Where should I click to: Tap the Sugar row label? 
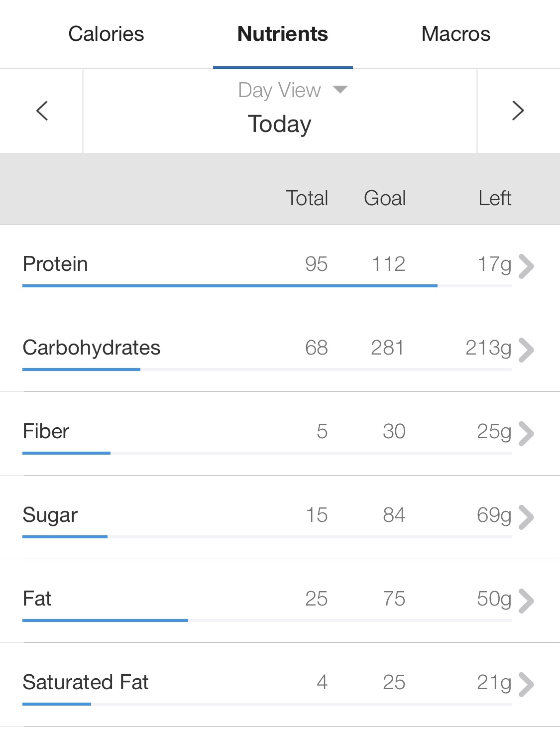50,515
